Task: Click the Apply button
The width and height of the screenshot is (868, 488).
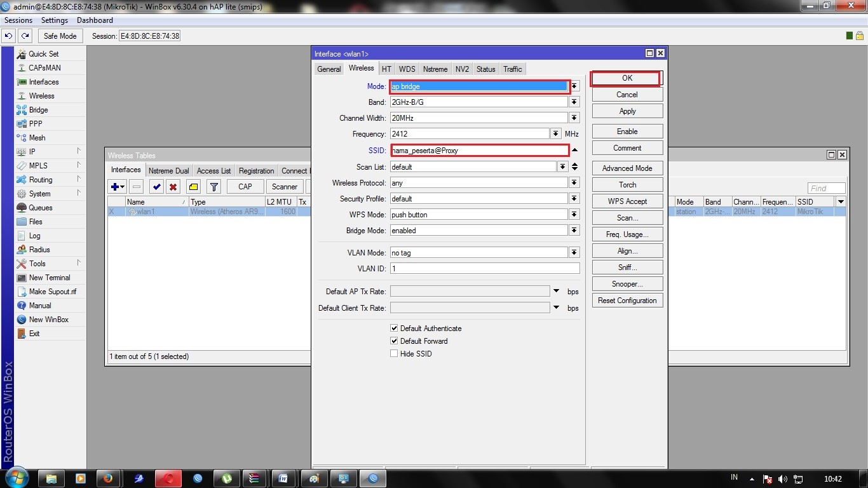Action: tap(627, 111)
